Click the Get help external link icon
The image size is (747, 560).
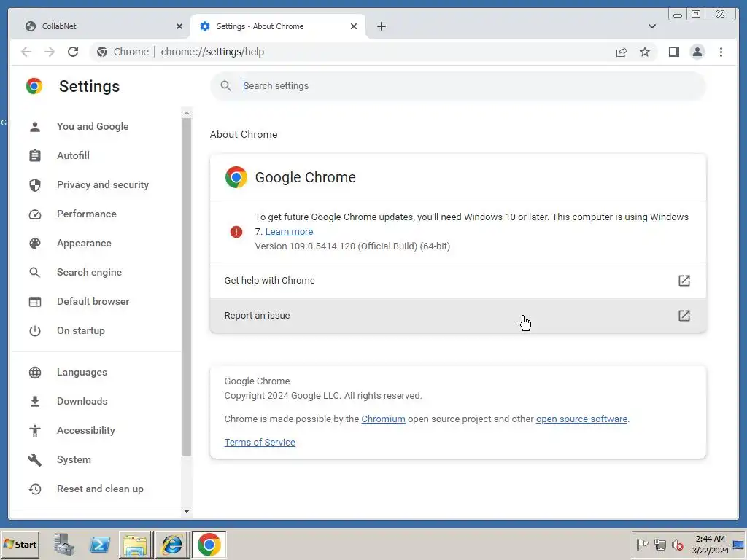pyautogui.click(x=684, y=281)
